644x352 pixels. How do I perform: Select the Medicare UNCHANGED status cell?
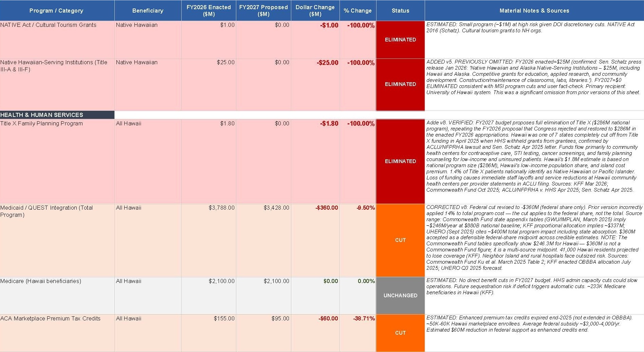click(400, 296)
